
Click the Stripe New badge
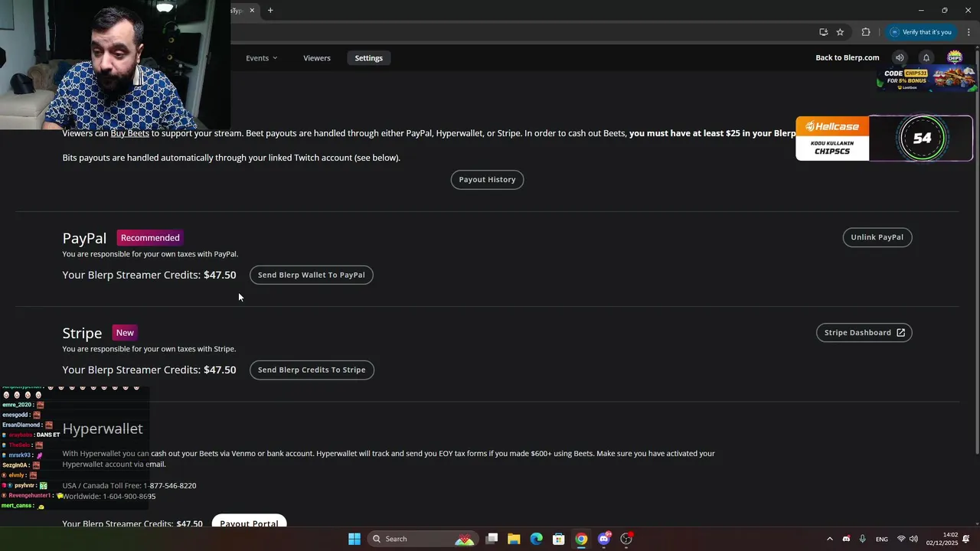pos(125,333)
